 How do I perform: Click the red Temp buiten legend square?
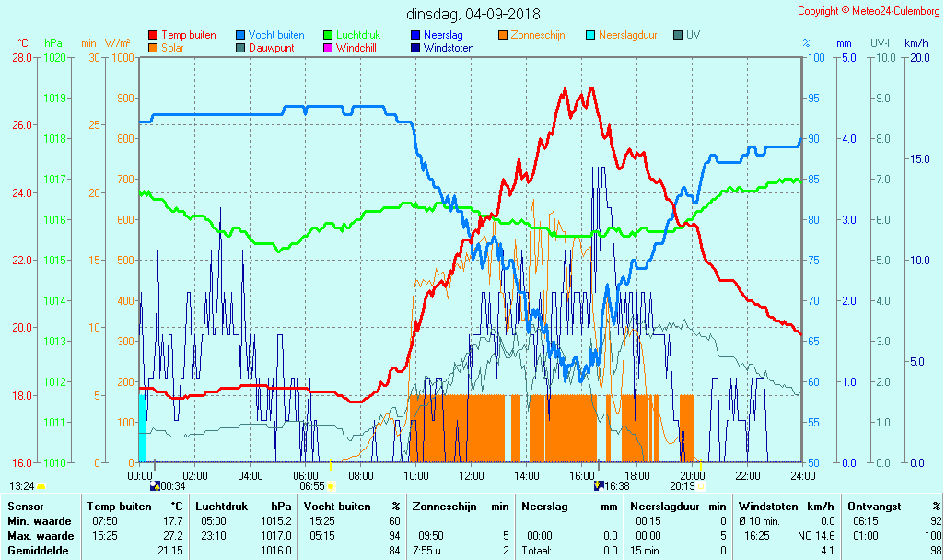click(x=153, y=36)
